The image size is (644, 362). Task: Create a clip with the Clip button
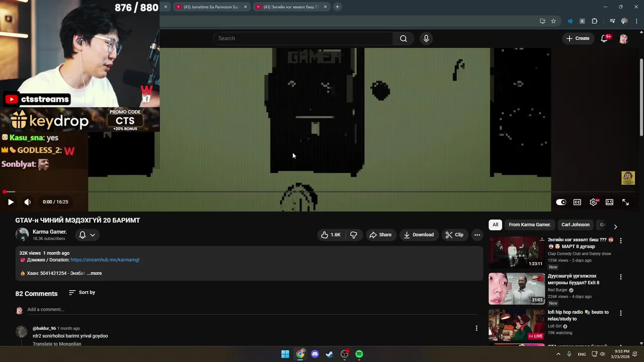454,235
